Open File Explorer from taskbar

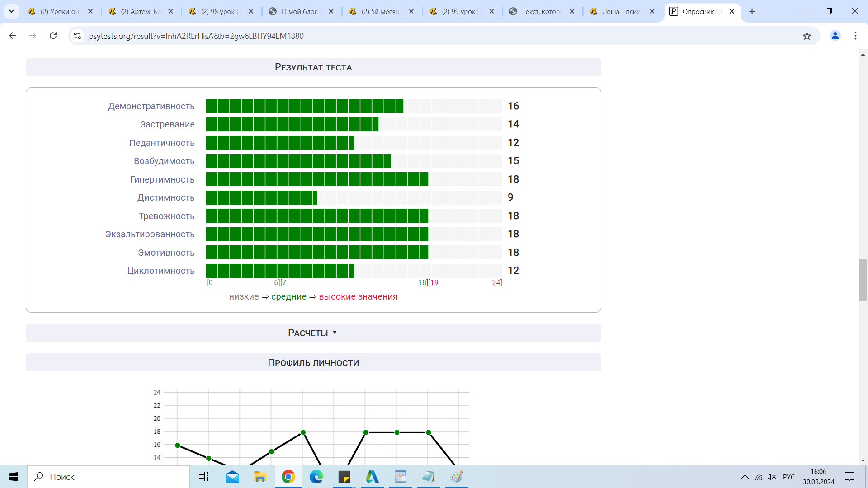(260, 477)
